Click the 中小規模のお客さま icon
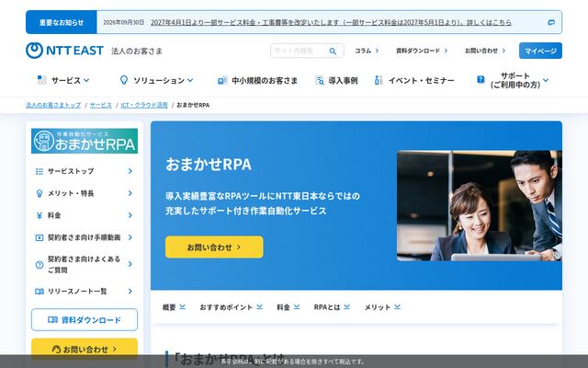Image resolution: width=588 pixels, height=368 pixels. click(x=222, y=80)
